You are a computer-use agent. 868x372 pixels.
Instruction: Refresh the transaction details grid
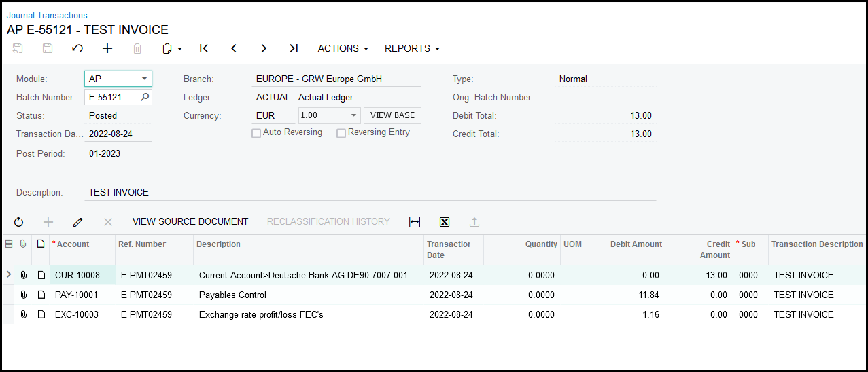pos(18,222)
